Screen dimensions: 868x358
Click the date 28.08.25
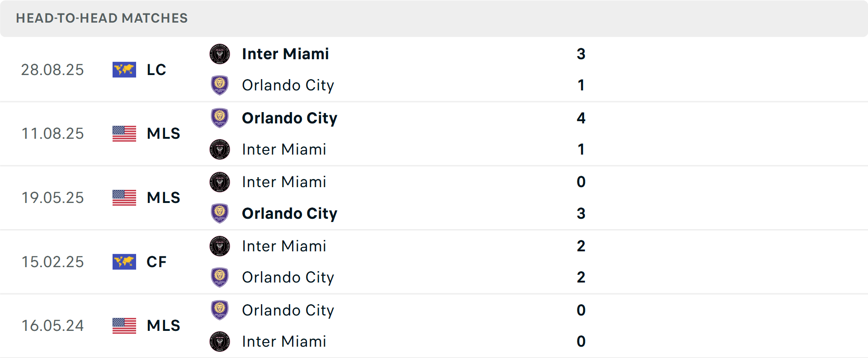pyautogui.click(x=52, y=70)
